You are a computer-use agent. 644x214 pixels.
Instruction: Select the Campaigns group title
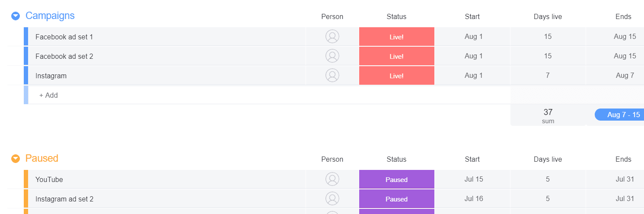[x=50, y=16]
